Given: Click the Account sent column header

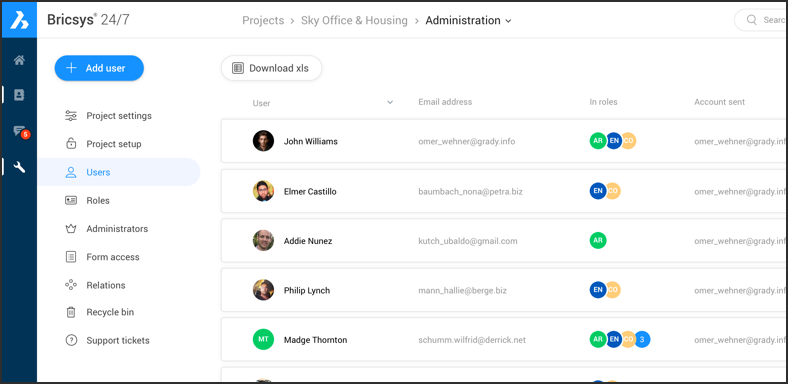Looking at the screenshot, I should [720, 102].
